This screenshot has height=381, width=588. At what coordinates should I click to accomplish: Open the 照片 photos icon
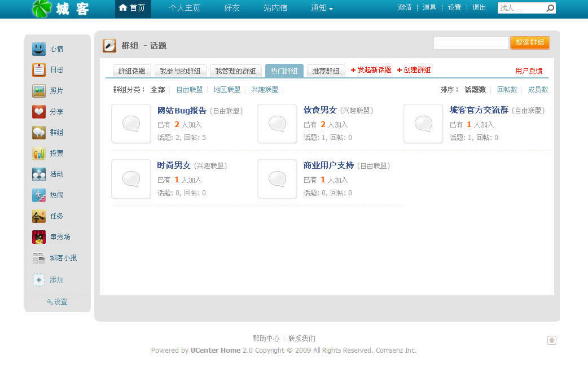[38, 91]
